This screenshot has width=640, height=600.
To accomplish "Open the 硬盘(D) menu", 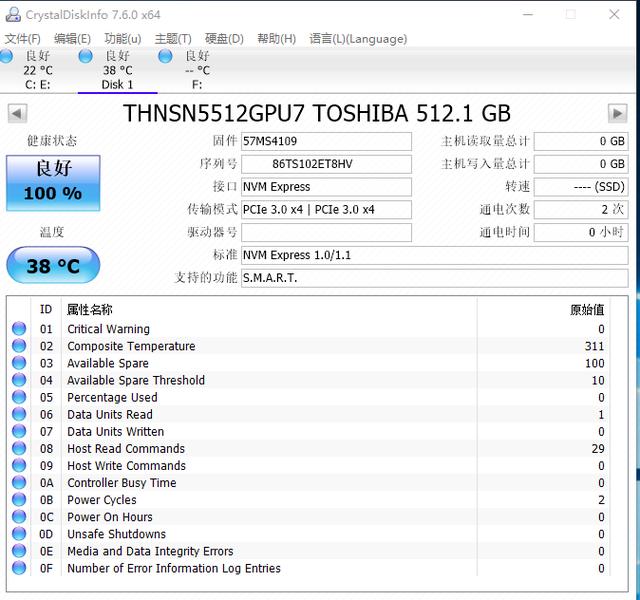I will [x=224, y=38].
